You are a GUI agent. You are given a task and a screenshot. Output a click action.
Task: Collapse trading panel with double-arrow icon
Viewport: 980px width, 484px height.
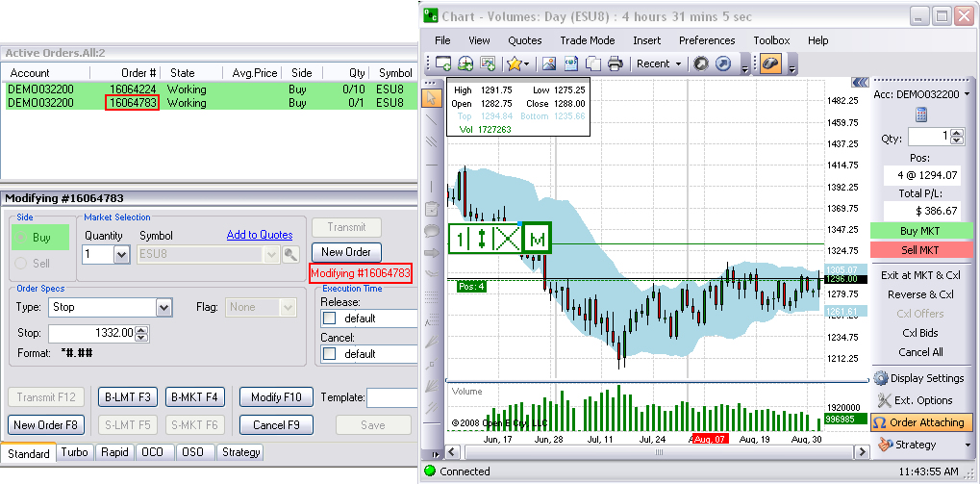pyautogui.click(x=860, y=84)
